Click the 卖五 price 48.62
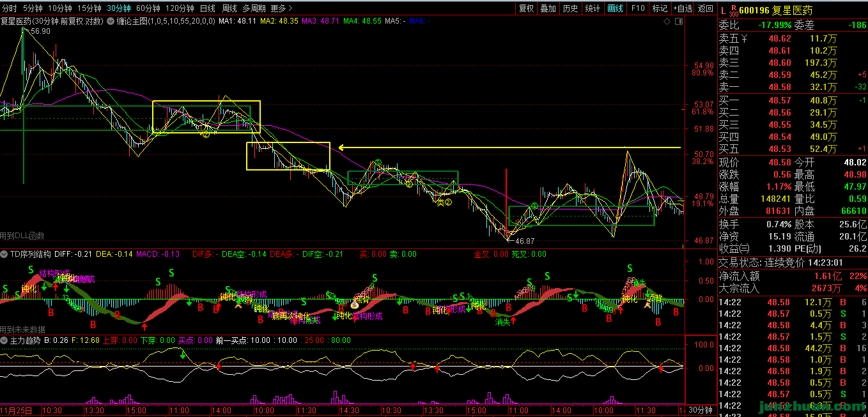This screenshot has width=868, height=417. coord(779,38)
